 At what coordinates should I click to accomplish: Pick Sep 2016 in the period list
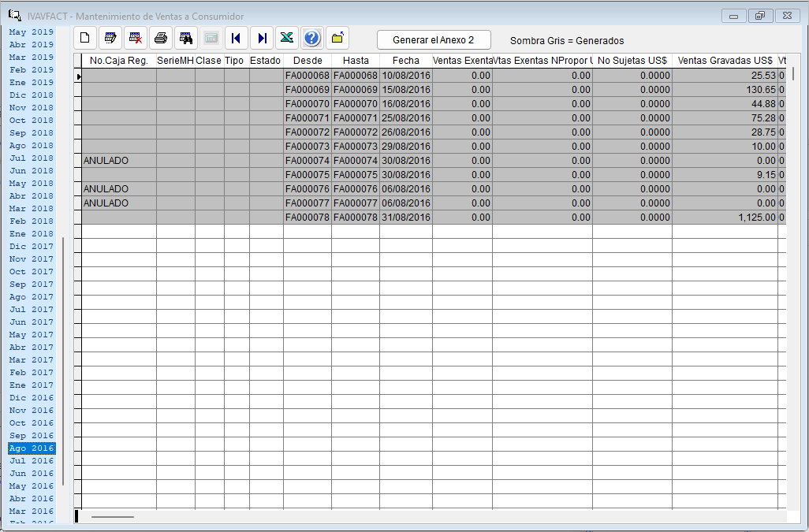(x=32, y=436)
